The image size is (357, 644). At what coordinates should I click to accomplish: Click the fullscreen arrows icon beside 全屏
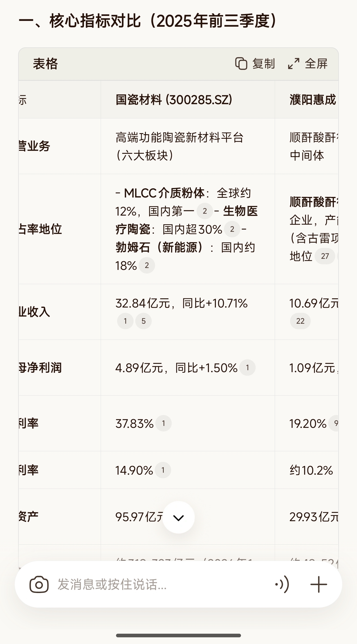coord(294,64)
